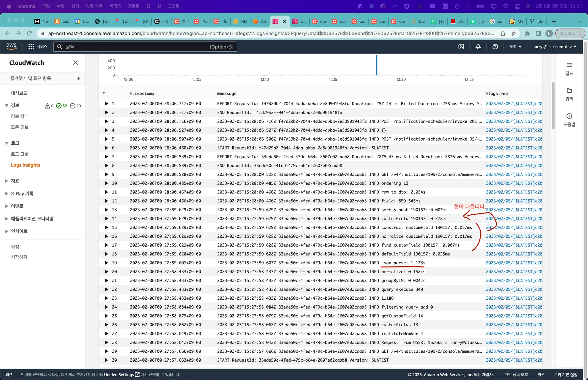Viewport: 588px width, 380px height.
Task: Open log stream link in row 7
Action: tap(514, 157)
